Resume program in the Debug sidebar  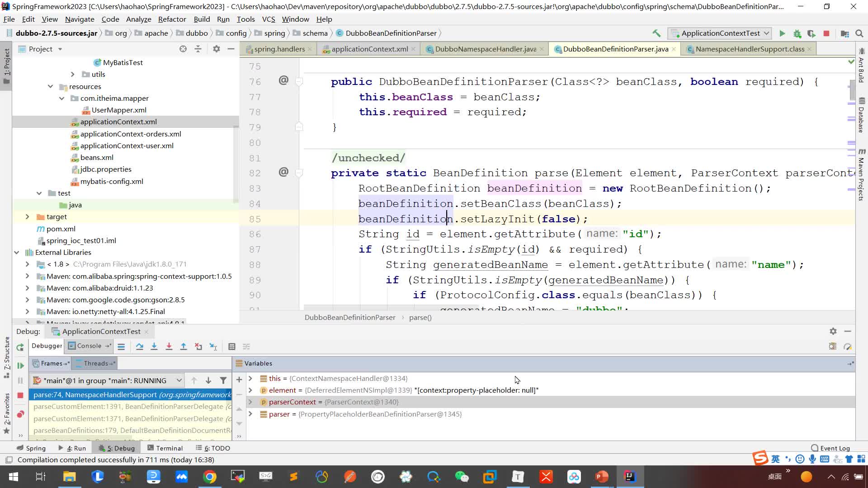[x=20, y=365]
